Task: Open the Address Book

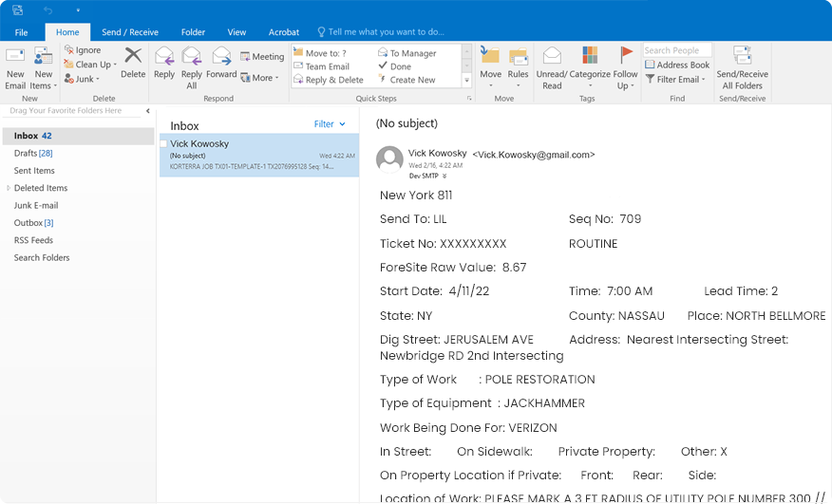Action: click(677, 65)
